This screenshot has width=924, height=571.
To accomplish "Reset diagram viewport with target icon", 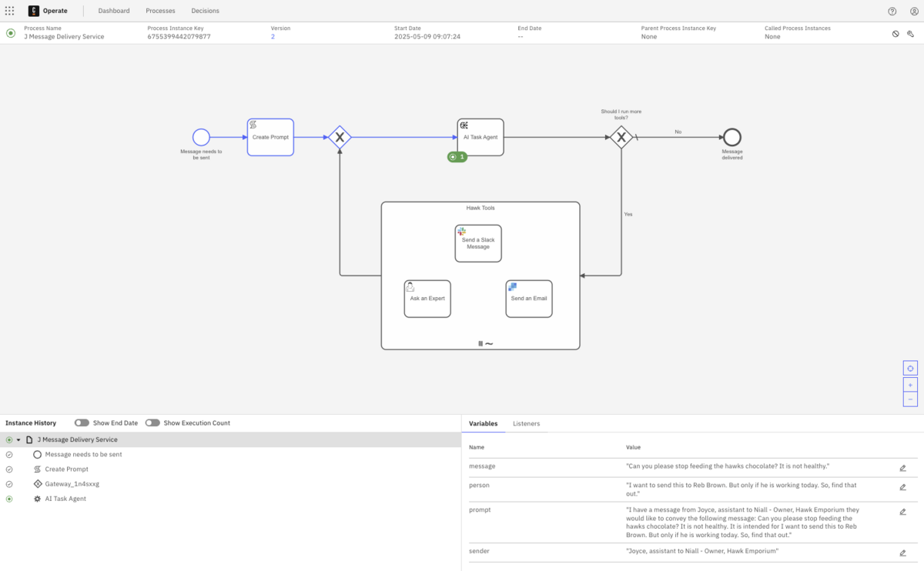I will pyautogui.click(x=910, y=369).
